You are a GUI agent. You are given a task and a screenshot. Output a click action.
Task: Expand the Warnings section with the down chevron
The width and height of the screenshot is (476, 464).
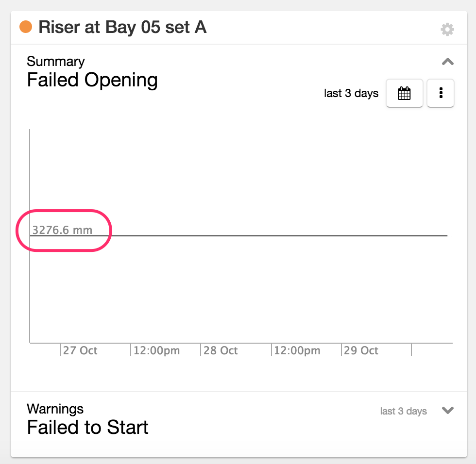[x=447, y=411]
